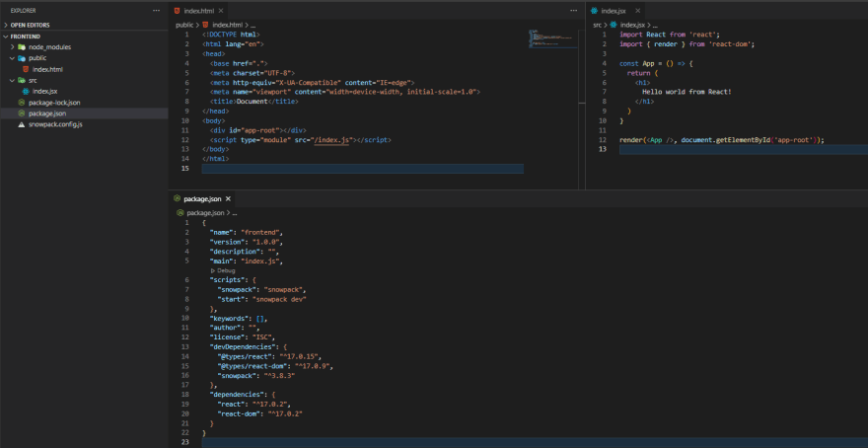Select package.json in the explorer tree

point(47,112)
